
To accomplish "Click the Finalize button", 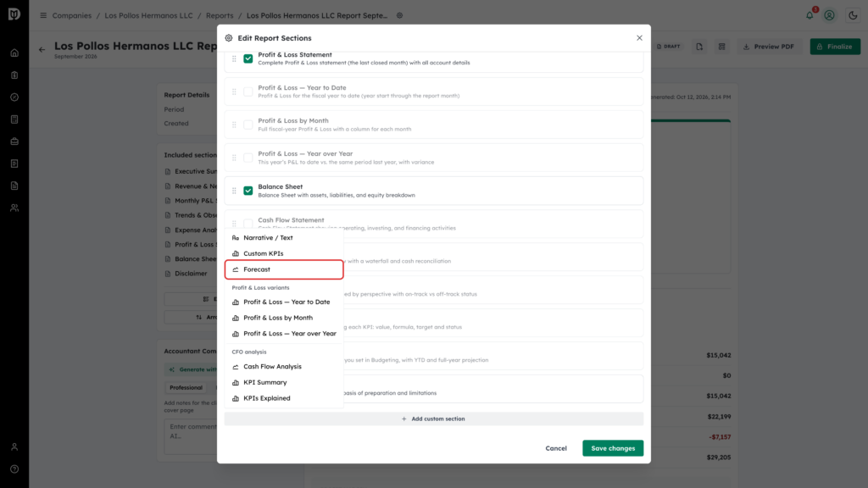I will point(835,47).
